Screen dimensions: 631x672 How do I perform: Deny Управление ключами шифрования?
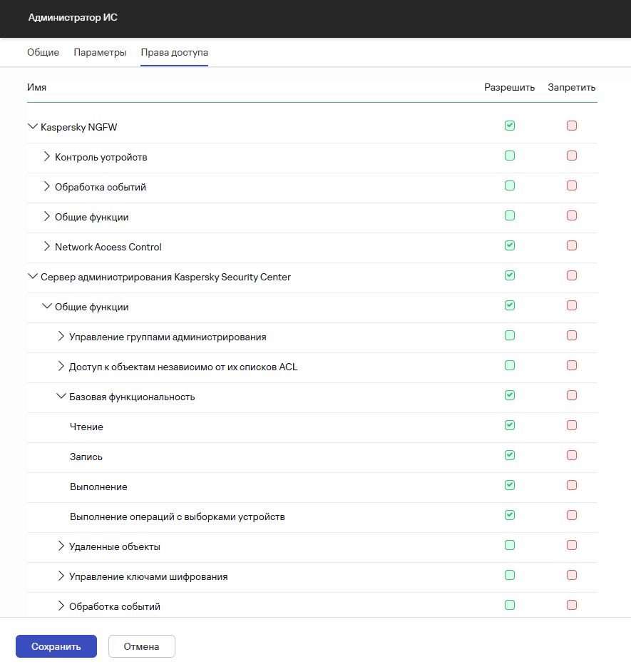572,576
